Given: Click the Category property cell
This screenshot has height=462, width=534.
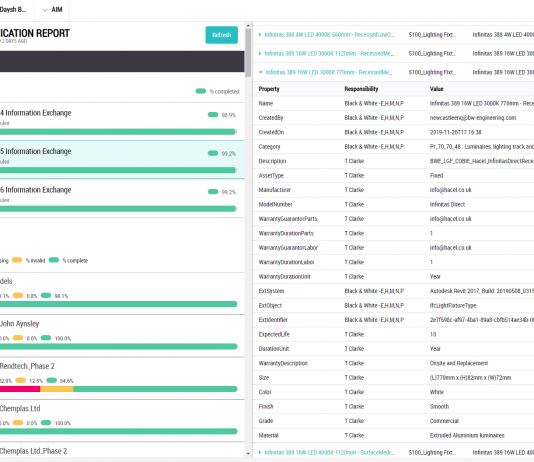Looking at the screenshot, I should point(269,147).
